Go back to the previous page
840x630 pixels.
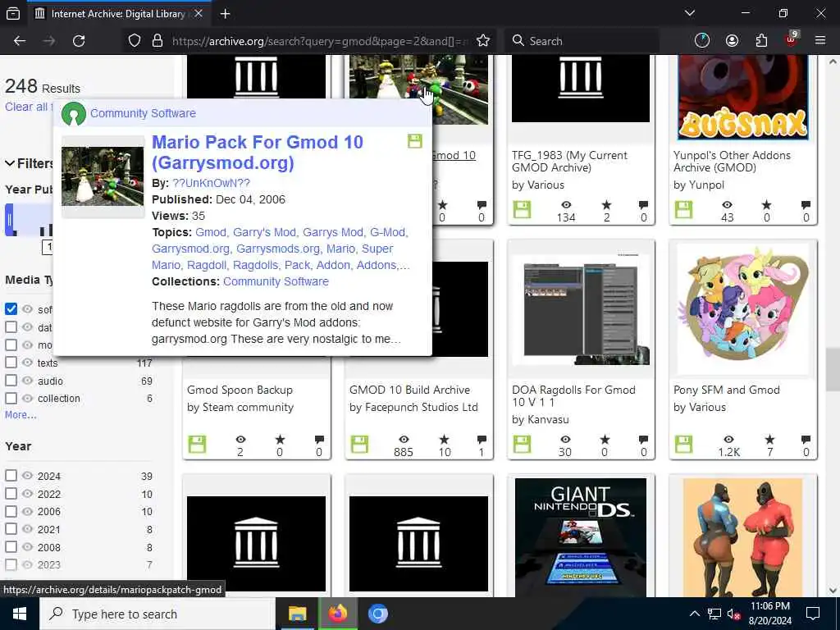20,41
